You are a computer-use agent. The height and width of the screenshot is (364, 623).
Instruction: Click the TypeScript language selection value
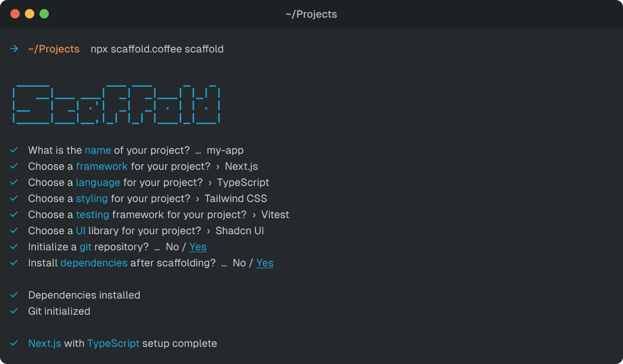[243, 183]
